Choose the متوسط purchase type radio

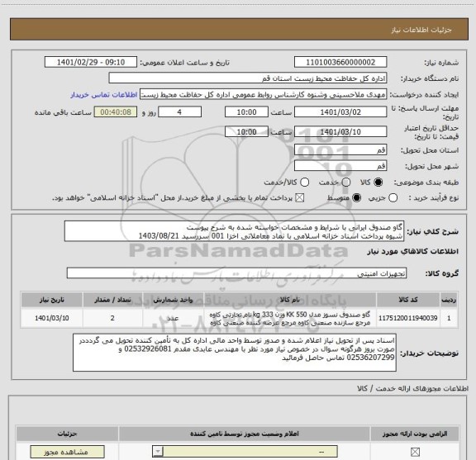[356, 198]
